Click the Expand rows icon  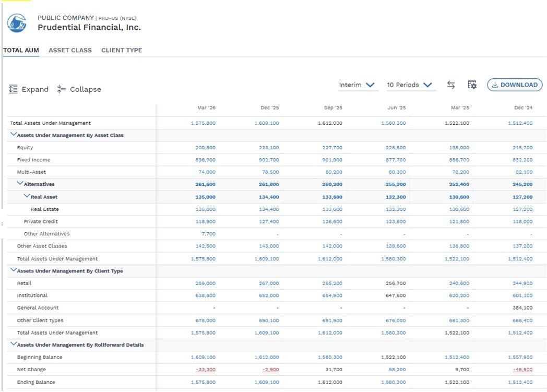coord(13,89)
